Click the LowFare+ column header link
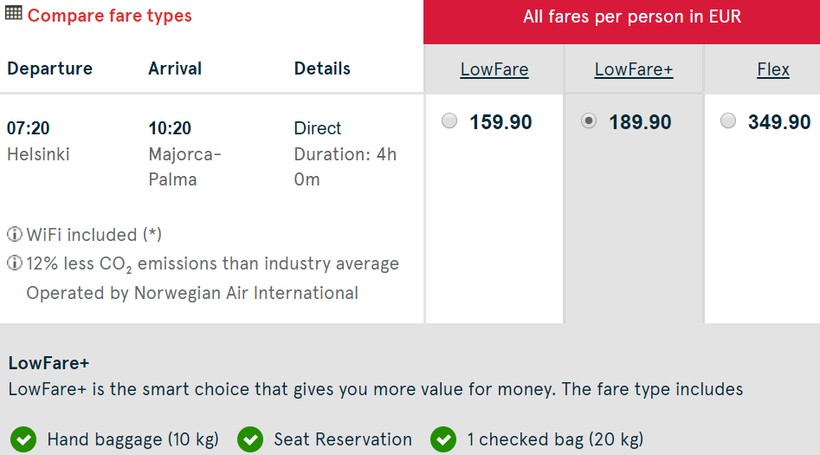The image size is (820, 455). [633, 69]
